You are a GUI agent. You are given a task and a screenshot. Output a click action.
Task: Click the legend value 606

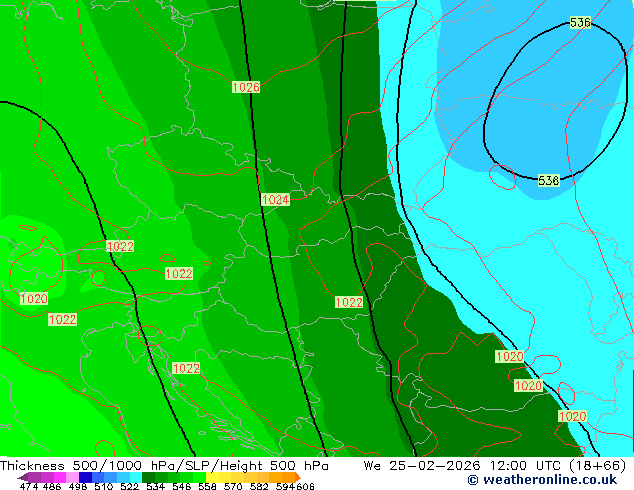(x=305, y=486)
